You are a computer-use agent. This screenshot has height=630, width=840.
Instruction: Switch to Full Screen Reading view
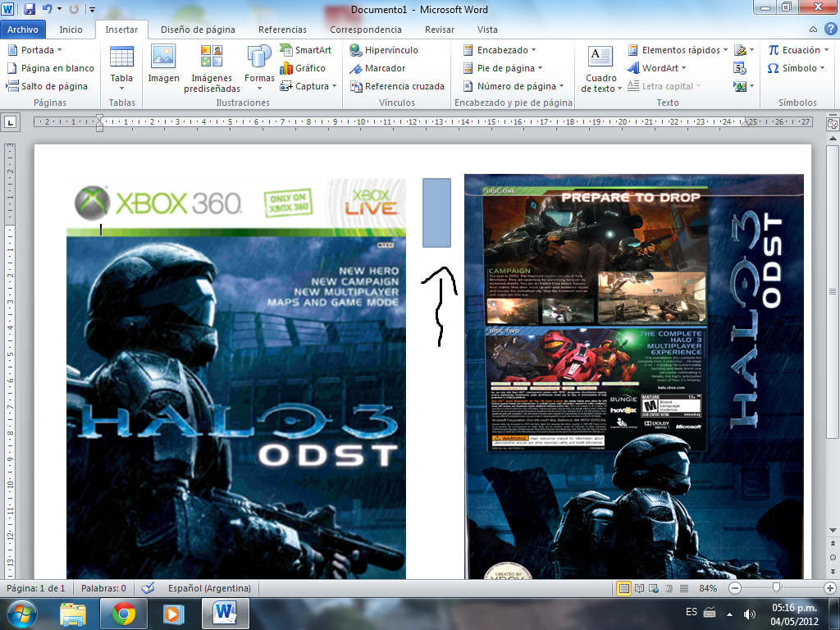coord(639,588)
